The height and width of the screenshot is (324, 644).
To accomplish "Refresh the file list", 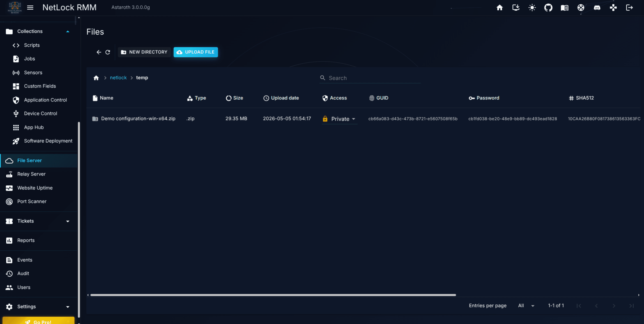I will coord(108,52).
